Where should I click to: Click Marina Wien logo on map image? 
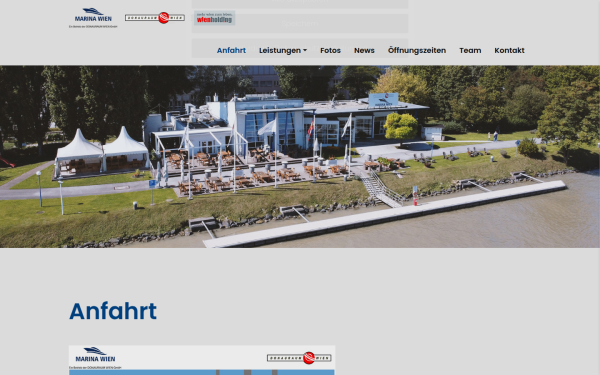coord(95,357)
